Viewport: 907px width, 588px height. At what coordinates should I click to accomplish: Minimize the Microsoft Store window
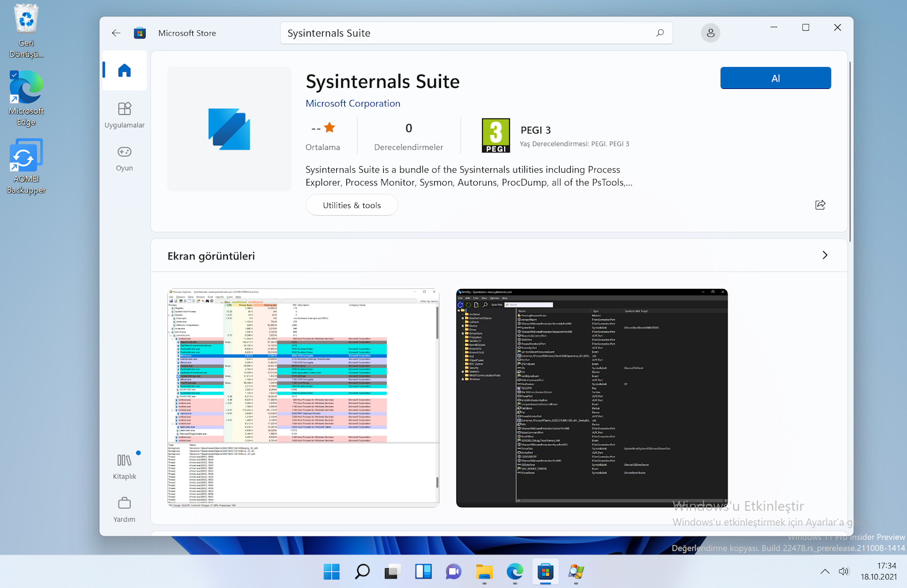(774, 27)
